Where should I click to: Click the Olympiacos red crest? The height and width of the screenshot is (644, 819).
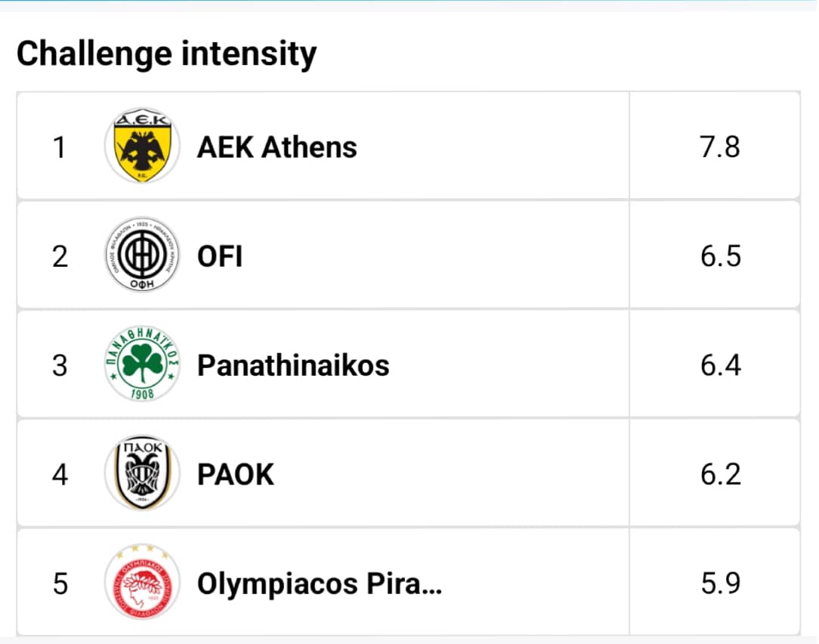coord(142,582)
